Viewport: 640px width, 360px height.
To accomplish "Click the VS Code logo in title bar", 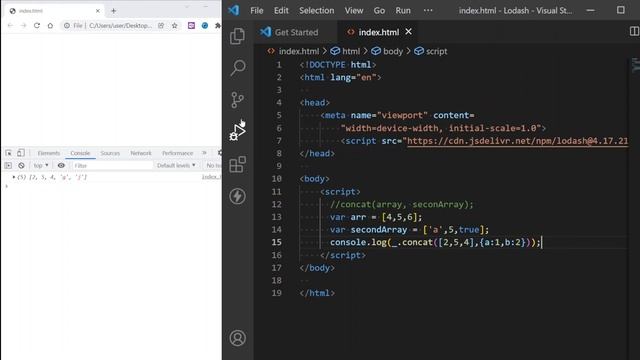I will (233, 10).
